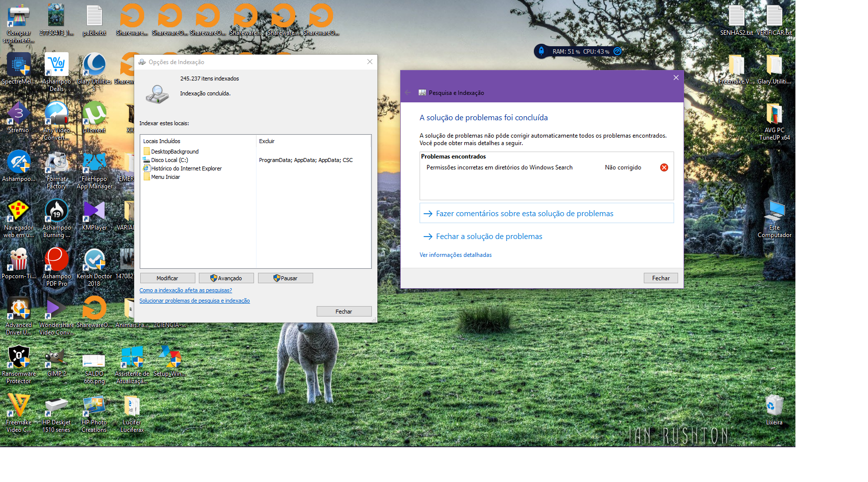The width and height of the screenshot is (868, 482).
Task: Open the Lixeira recycle bin
Action: (x=774, y=409)
